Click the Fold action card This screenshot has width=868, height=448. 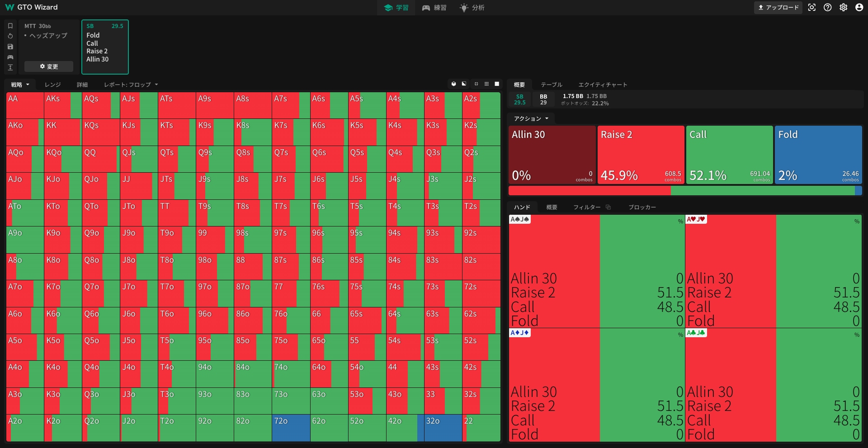point(818,155)
